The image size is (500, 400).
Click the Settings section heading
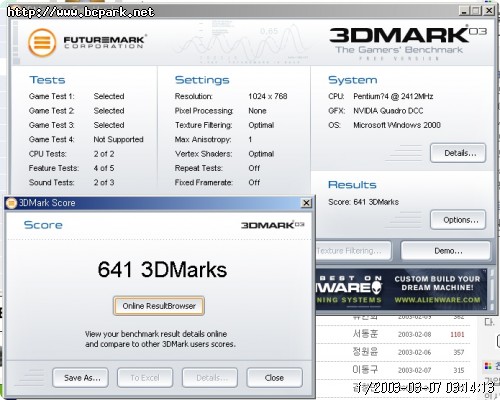(x=202, y=80)
